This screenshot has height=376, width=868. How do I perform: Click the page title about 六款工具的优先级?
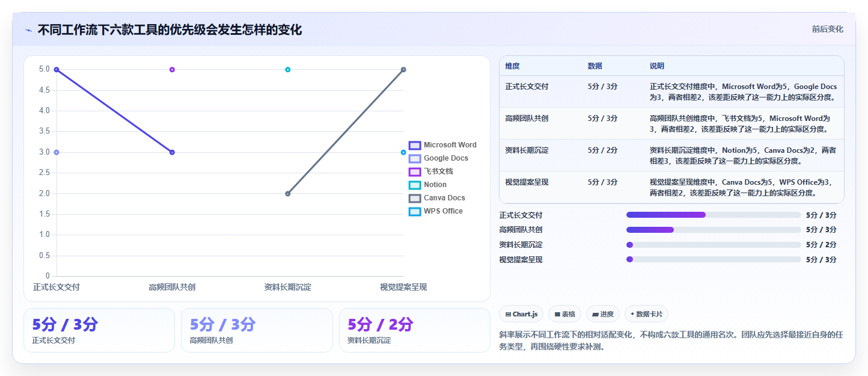pos(170,30)
